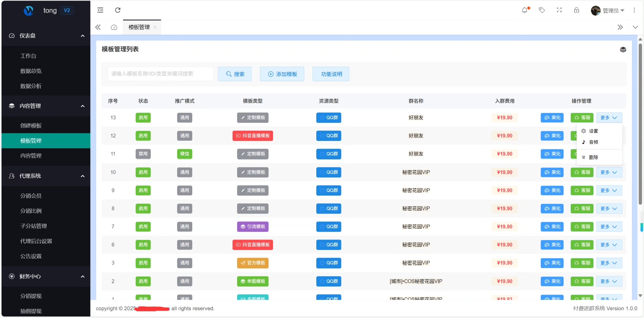
Task: Click vertical ellipsis menu in header
Action: 634,10
